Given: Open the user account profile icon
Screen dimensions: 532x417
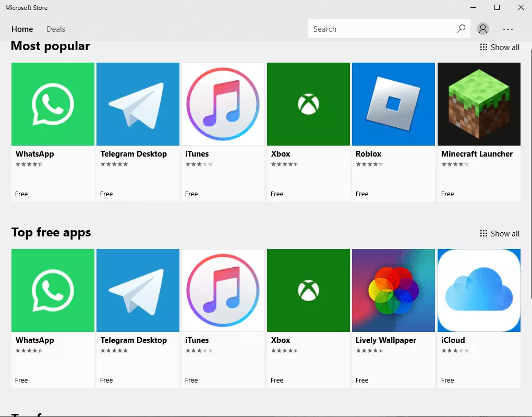Looking at the screenshot, I should point(483,29).
